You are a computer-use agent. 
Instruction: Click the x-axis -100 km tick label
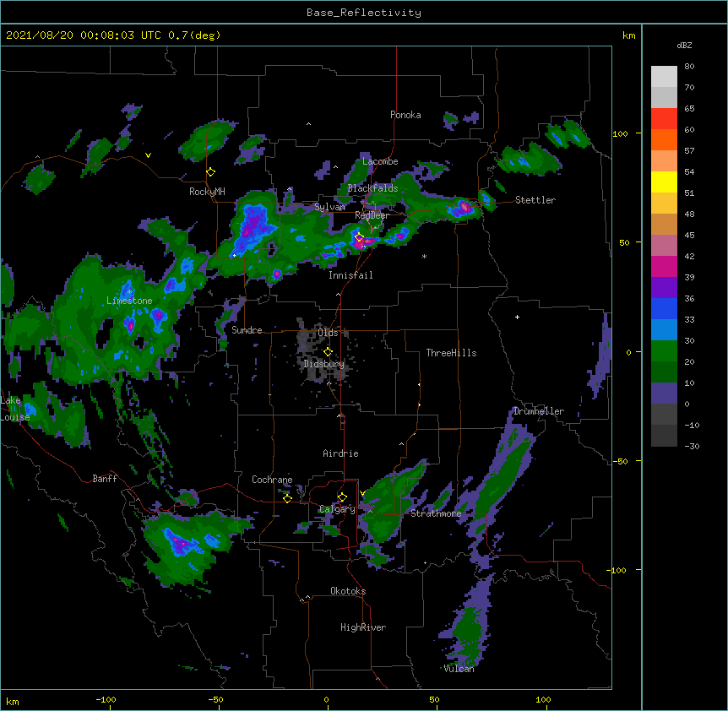coord(106,699)
